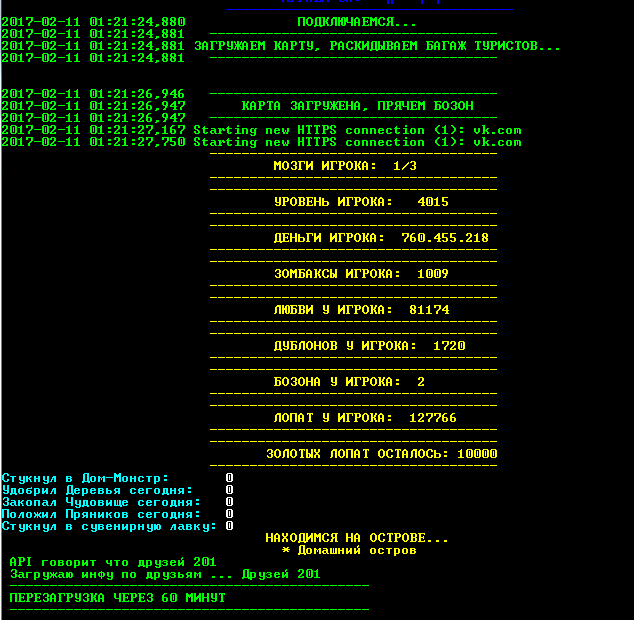This screenshot has width=634, height=620.
Task: Select the Удобрил Деревья сегодня label
Action: click(x=97, y=490)
